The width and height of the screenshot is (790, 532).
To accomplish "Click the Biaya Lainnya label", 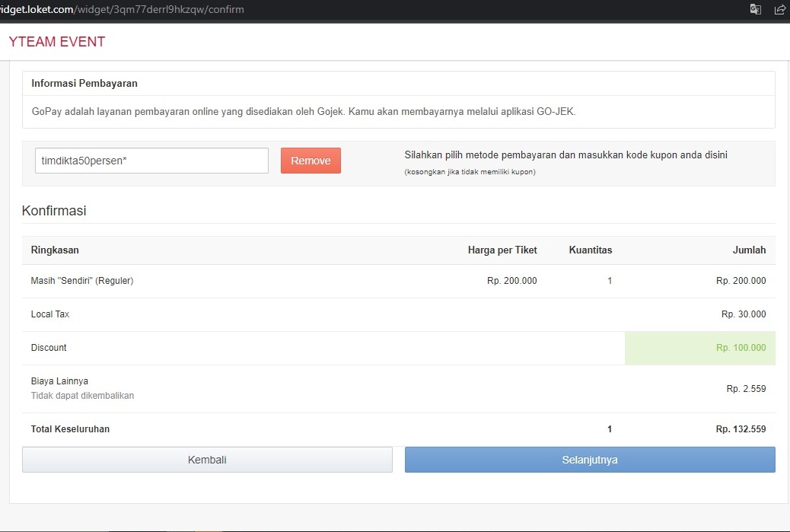I will pyautogui.click(x=59, y=381).
